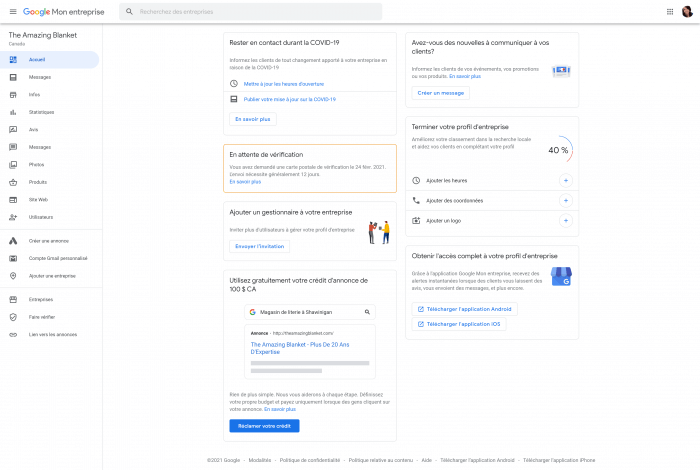Click The Amazing Blanket business name in sidebar
700x470 pixels.
pos(43,35)
